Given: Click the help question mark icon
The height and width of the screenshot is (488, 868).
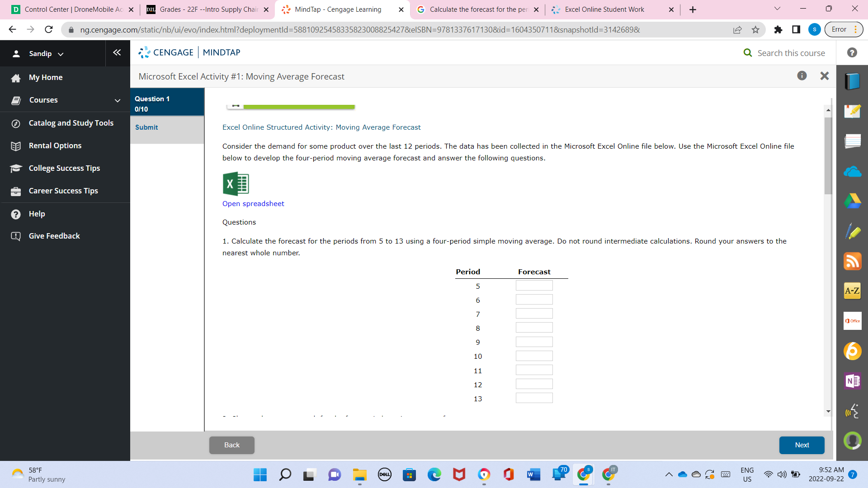Looking at the screenshot, I should [x=852, y=53].
